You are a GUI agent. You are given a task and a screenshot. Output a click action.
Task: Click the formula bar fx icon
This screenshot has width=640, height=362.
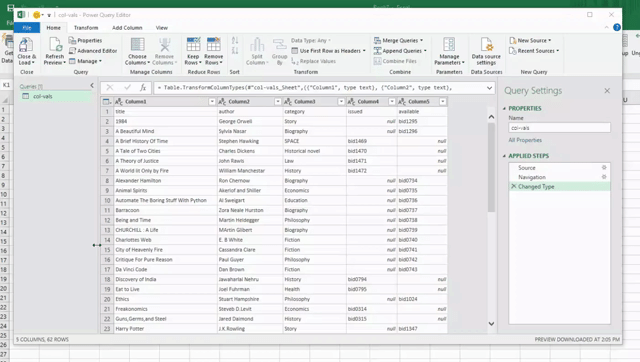(143, 87)
